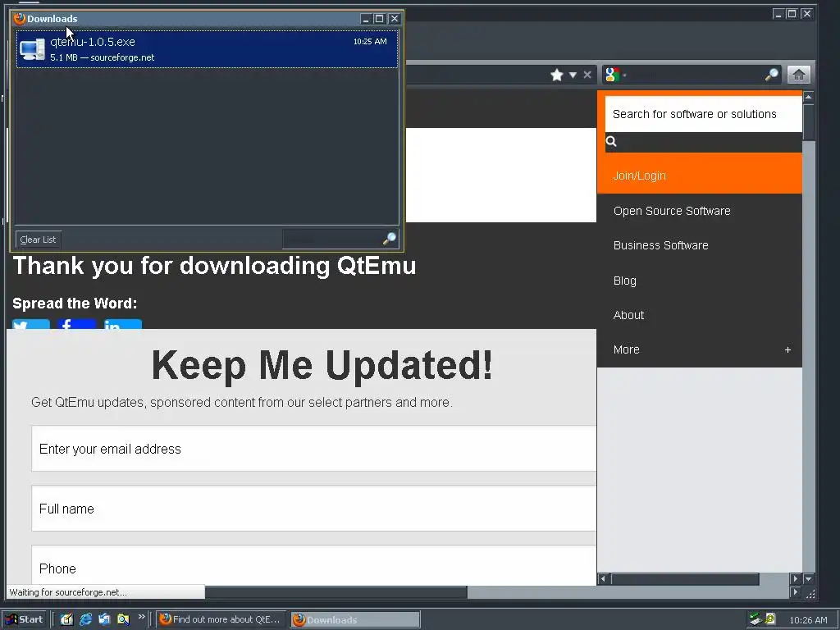Click the page vertical scrollbar thumb
Image resolution: width=840 pixels, height=630 pixels.
tap(808, 122)
